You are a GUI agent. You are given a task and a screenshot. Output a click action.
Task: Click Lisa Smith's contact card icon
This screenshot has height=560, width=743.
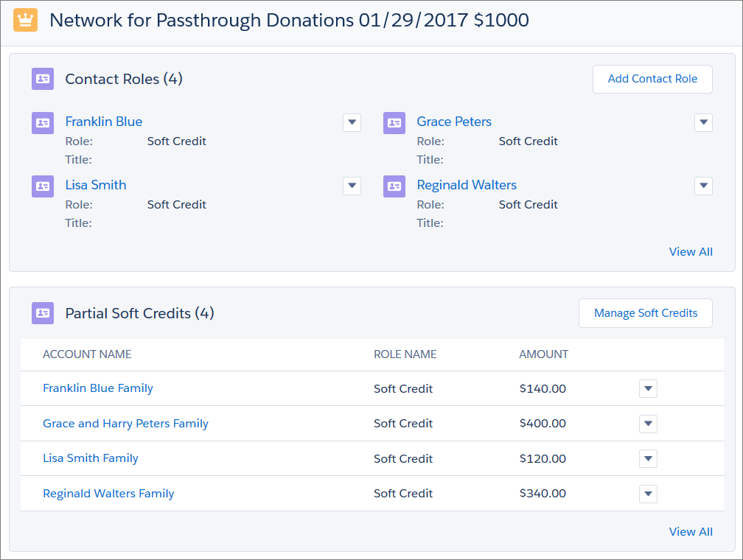pos(43,186)
